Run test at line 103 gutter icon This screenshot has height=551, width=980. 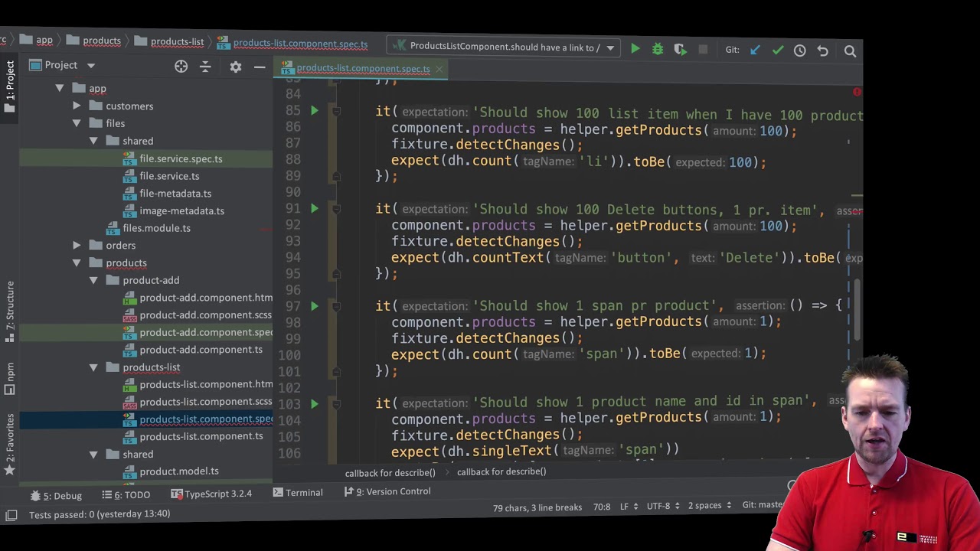pyautogui.click(x=314, y=403)
